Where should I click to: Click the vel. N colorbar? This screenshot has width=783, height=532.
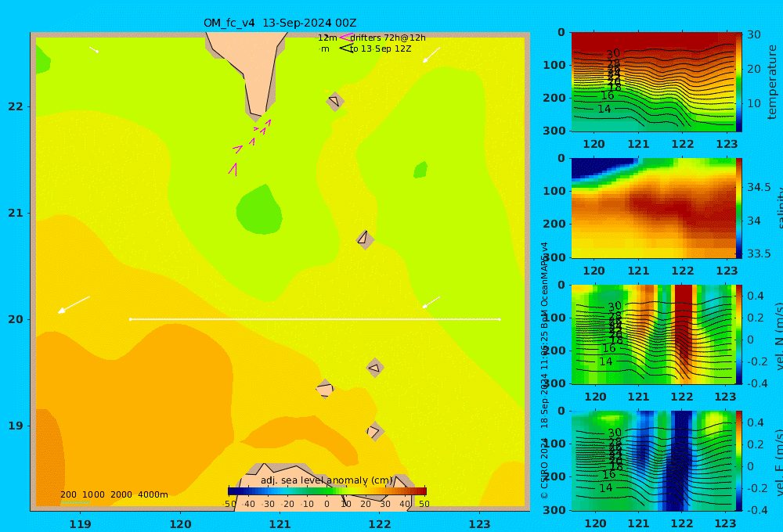(x=738, y=334)
